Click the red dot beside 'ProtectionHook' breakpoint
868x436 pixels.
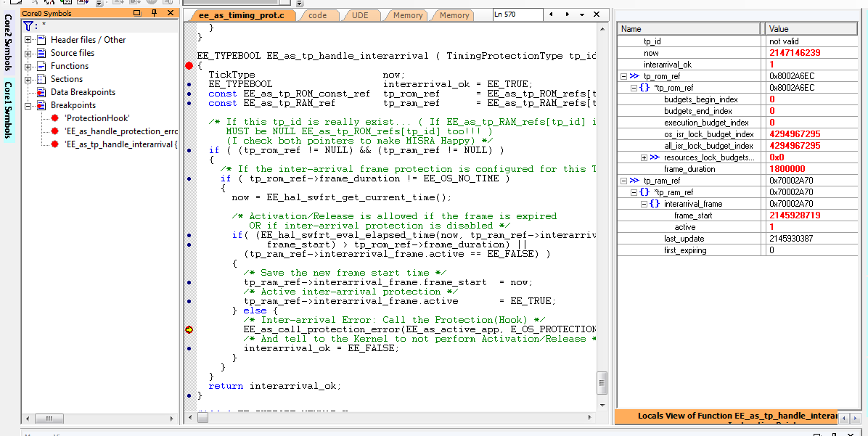(x=55, y=118)
